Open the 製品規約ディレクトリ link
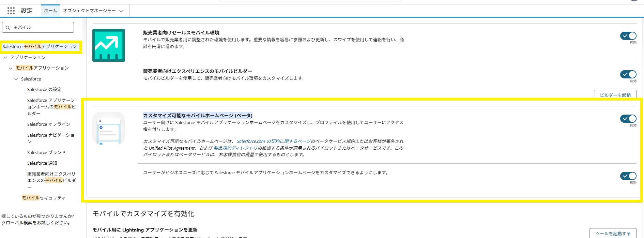 point(235,148)
